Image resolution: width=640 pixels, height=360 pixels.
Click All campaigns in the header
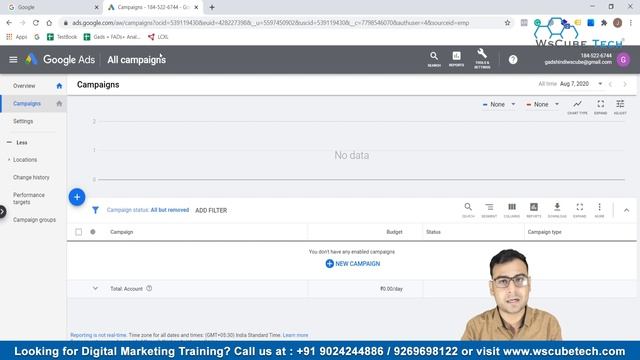coord(136,60)
